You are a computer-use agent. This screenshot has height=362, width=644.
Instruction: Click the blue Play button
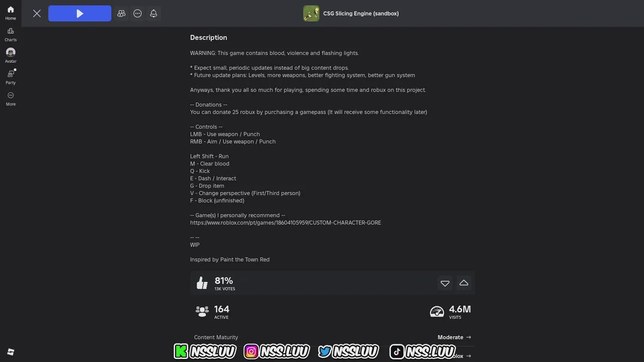coord(79,14)
